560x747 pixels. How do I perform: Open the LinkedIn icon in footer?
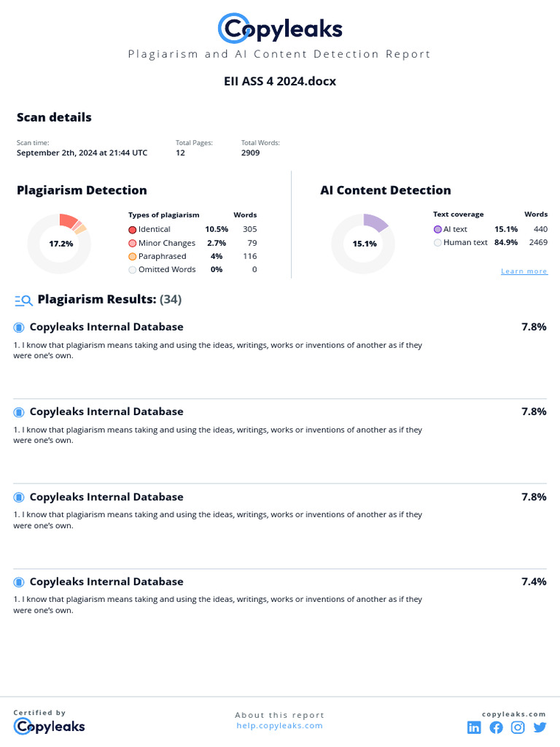(x=474, y=727)
